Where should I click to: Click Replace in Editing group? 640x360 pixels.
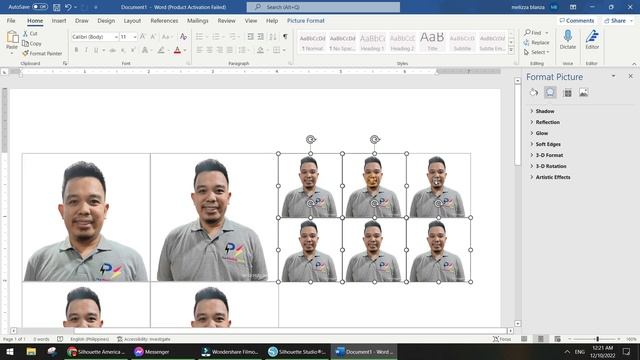click(536, 42)
